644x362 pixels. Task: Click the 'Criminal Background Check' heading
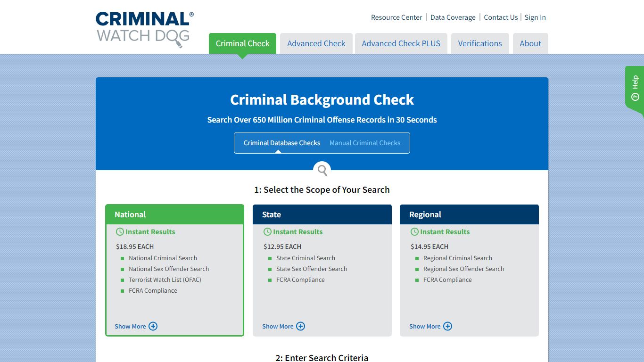click(322, 100)
